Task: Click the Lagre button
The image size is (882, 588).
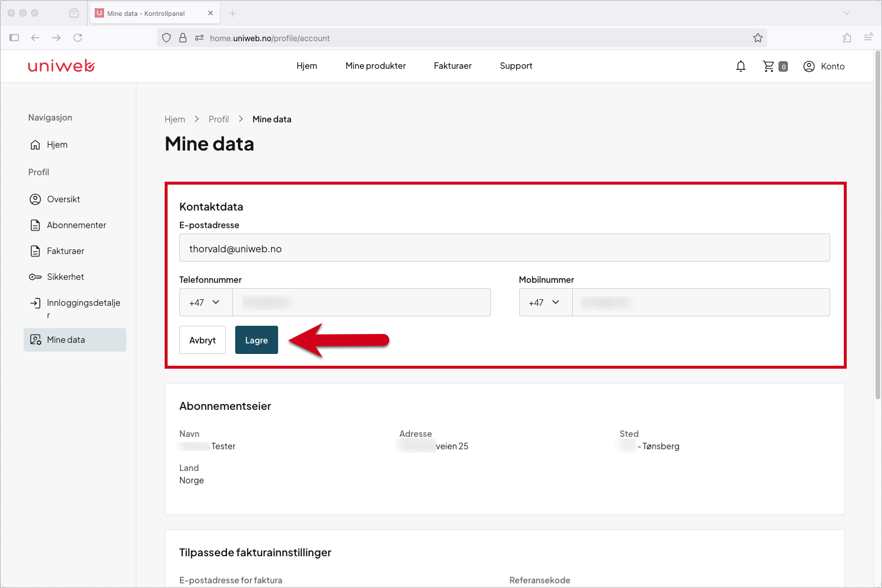Action: pos(256,340)
